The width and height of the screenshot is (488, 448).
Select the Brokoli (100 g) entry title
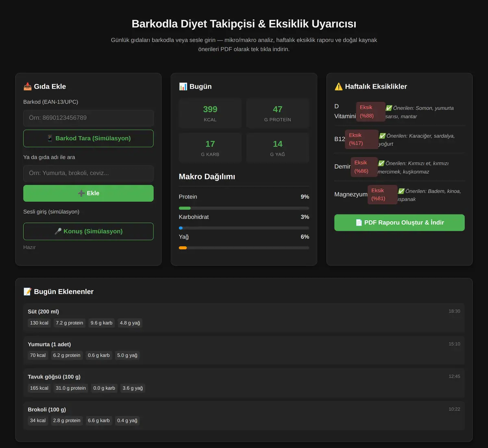(x=47, y=409)
